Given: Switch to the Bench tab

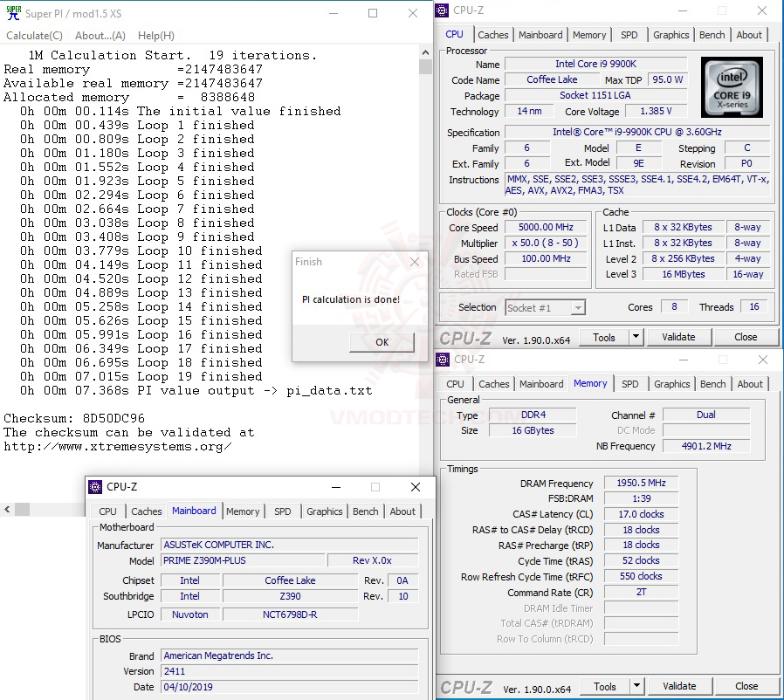Looking at the screenshot, I should (712, 34).
